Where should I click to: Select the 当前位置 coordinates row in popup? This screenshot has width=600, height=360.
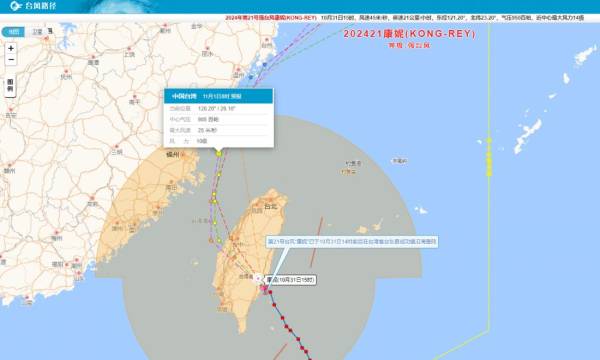click(218, 109)
